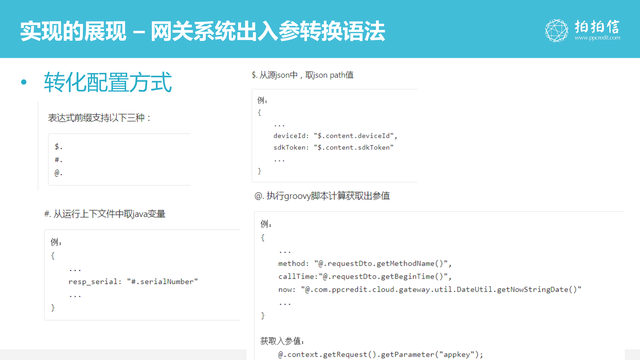Click the line deviceId: "$.content.deviceId"
Screen dimensions: 640x360
click(335, 136)
